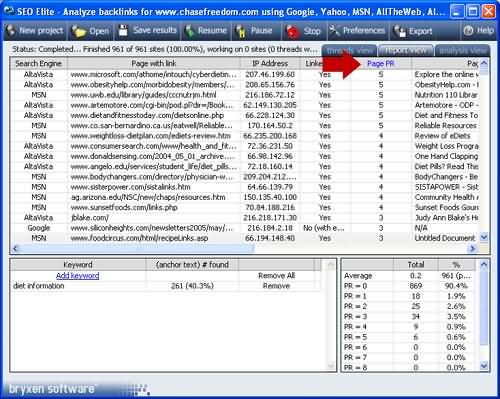Click the IP address 216.184.2.18 cell

(x=270, y=228)
